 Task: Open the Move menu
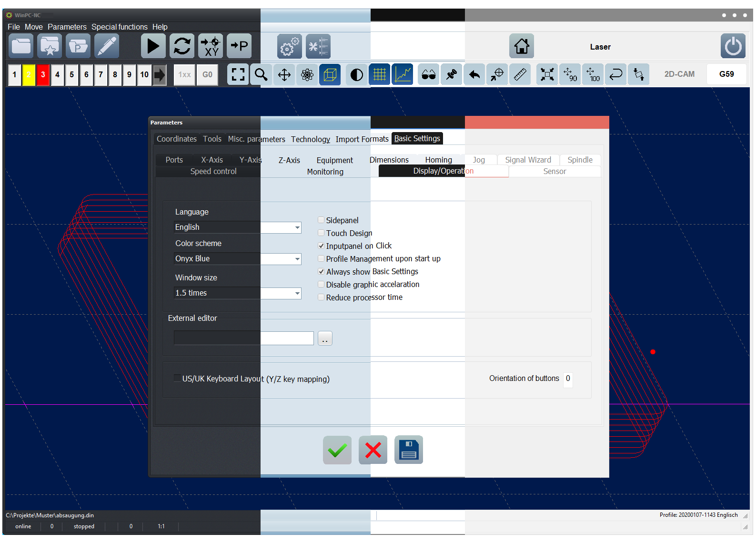tap(34, 27)
